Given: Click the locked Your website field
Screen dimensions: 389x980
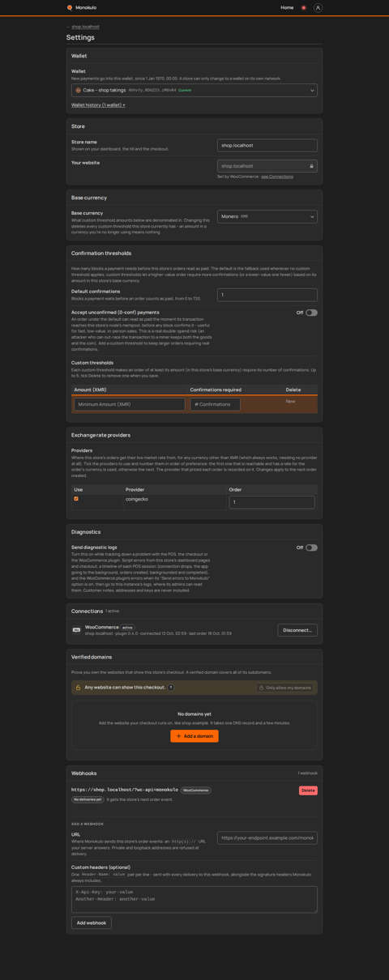Looking at the screenshot, I should pos(267,166).
